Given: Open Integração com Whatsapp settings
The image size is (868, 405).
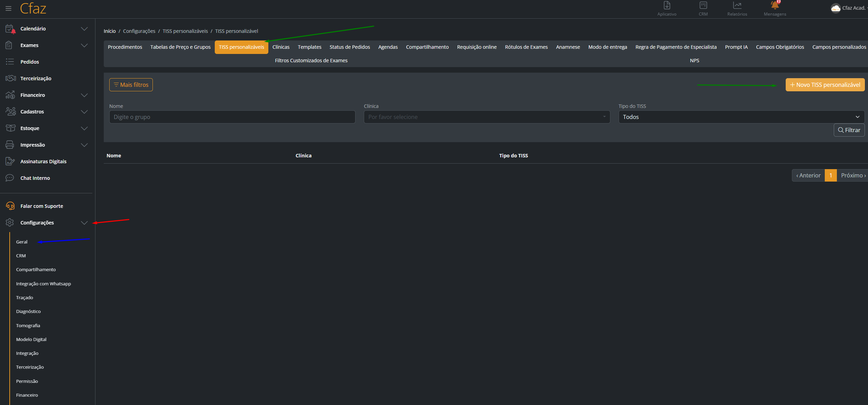Looking at the screenshot, I should 44,284.
